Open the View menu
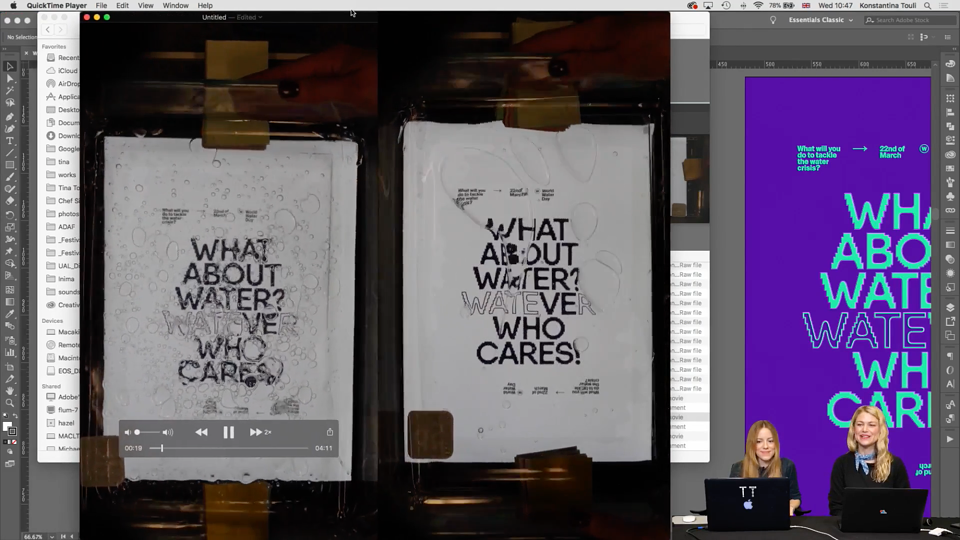The width and height of the screenshot is (960, 540). tap(145, 6)
